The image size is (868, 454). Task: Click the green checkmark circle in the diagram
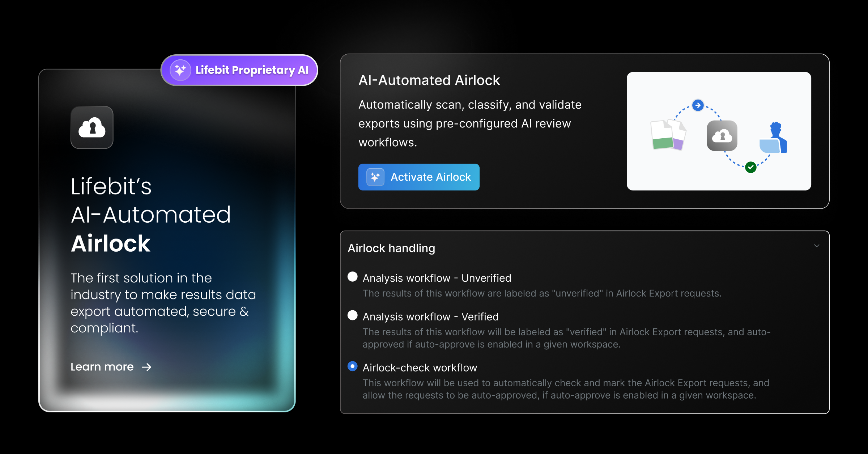(751, 167)
